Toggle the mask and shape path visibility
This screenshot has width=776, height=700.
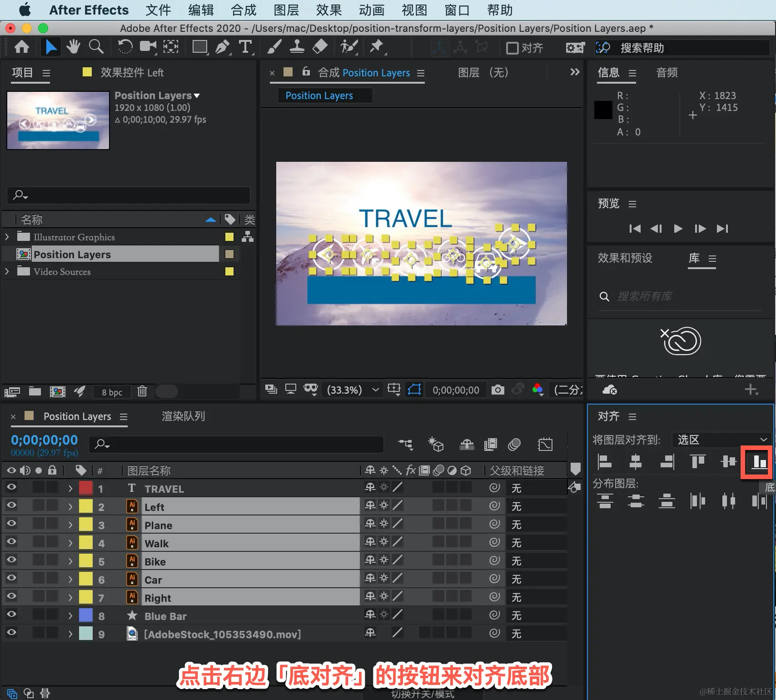[x=414, y=390]
